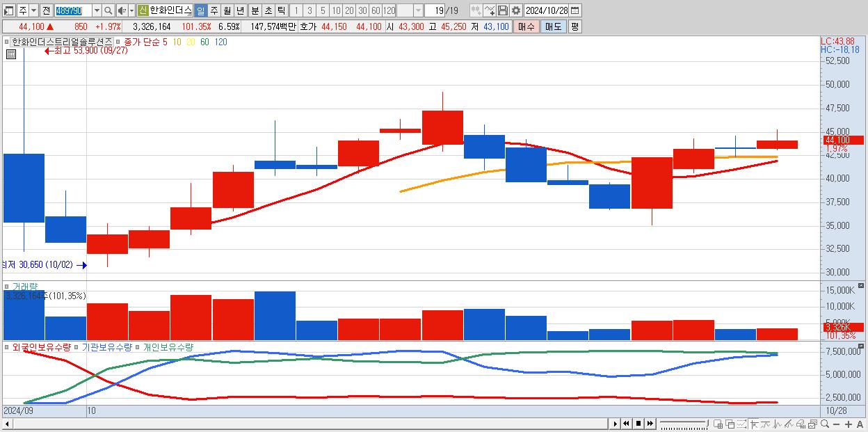This screenshot has width=868, height=432.
Task: Zoom out the chart with the minus icon
Action: pos(837,424)
